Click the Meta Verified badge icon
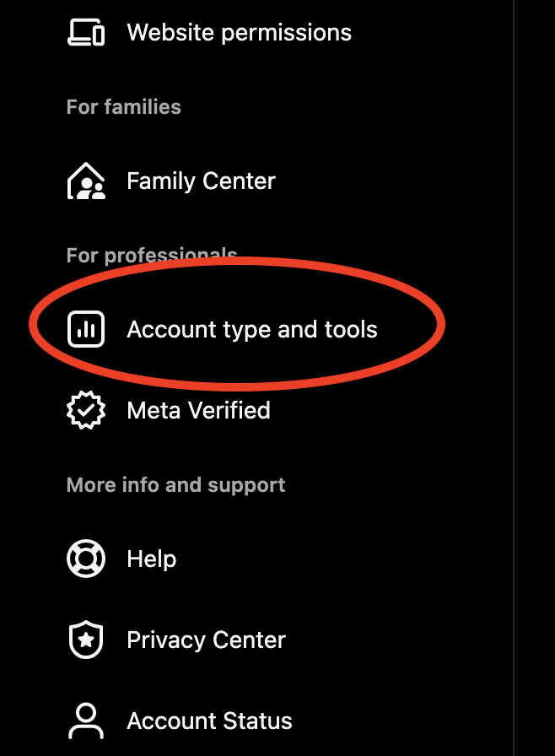Screen dimensions: 555x756 [85, 411]
